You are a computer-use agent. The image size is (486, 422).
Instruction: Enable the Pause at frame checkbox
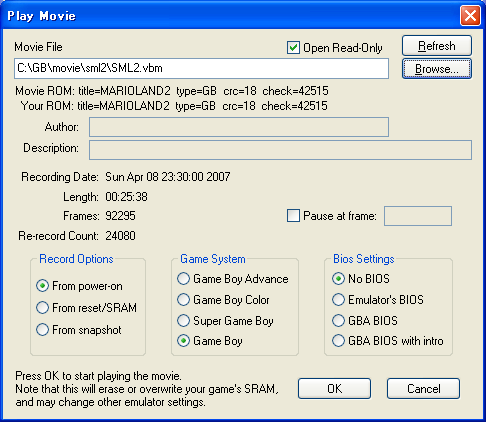pyautogui.click(x=293, y=216)
